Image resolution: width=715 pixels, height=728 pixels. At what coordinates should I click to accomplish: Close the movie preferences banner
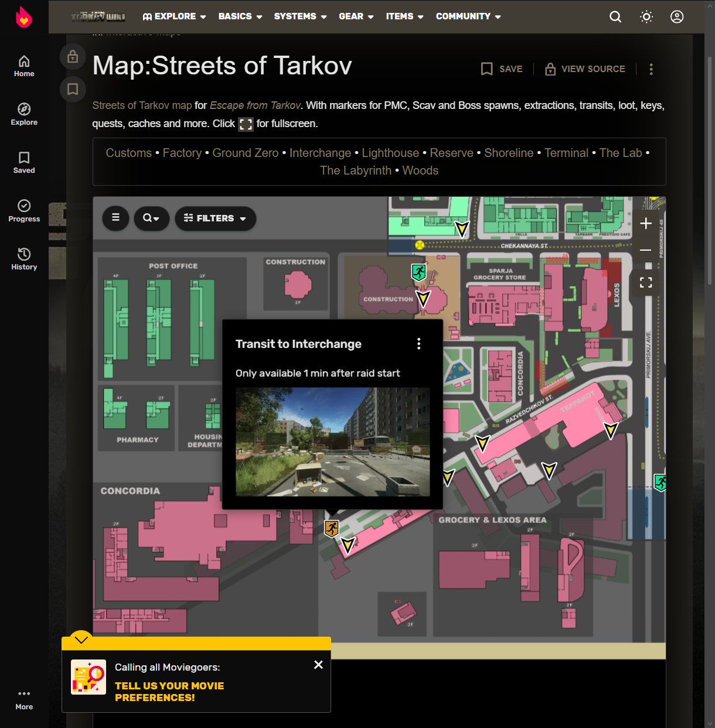pyautogui.click(x=318, y=665)
